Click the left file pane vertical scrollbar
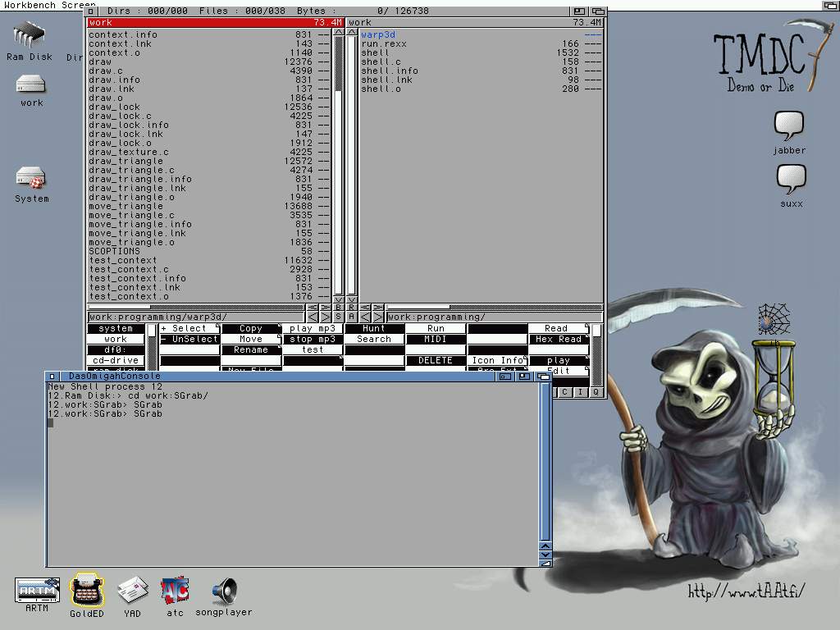This screenshot has width=840, height=630. point(339,165)
